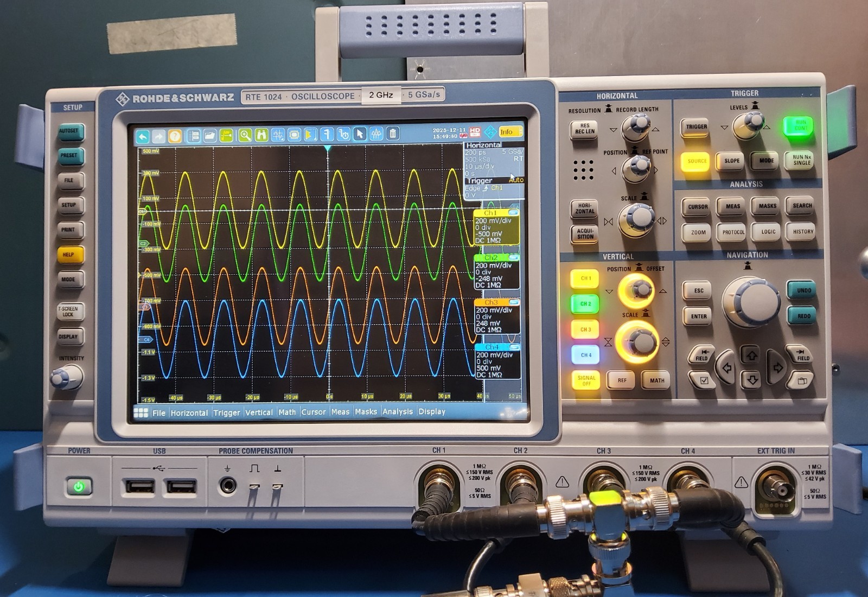Toggle the yellow CH 1 hardware key

point(586,278)
